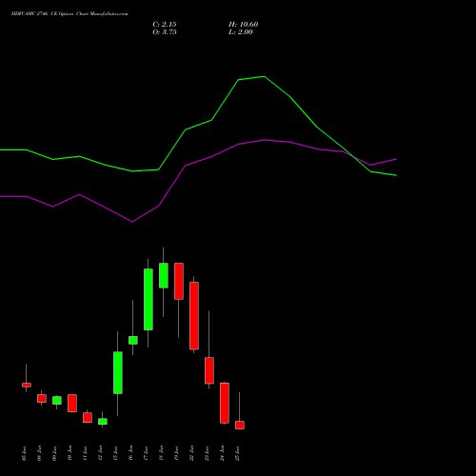The height and width of the screenshot is (476, 476).
Task: Click the '10 Jun' date axis label
Action: 69,453
